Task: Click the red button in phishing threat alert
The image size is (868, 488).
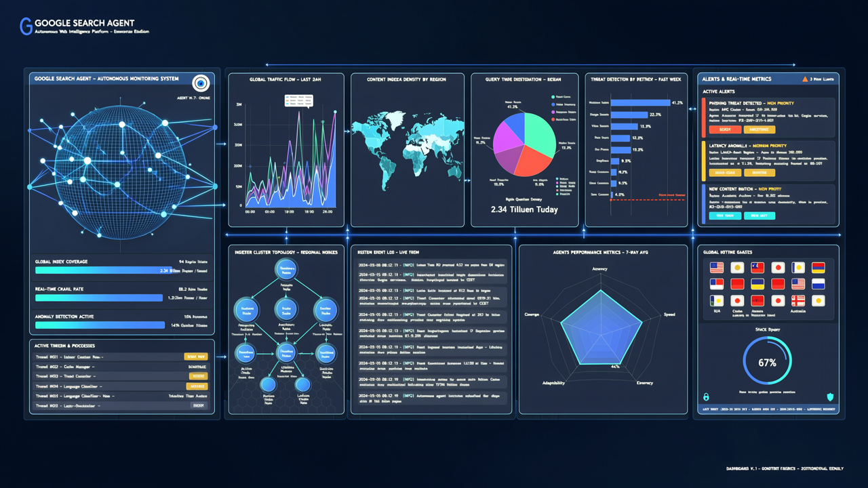Action: 724,129
